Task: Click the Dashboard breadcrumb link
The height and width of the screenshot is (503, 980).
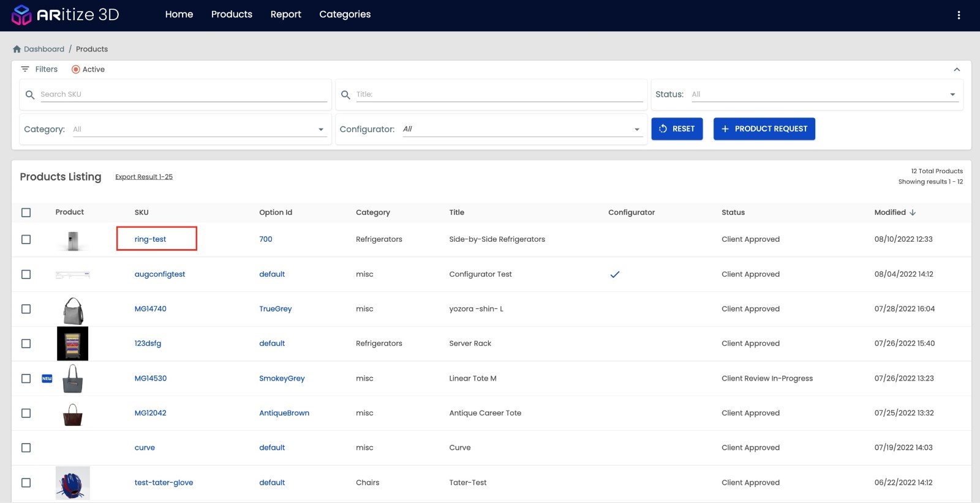Action: 44,49
